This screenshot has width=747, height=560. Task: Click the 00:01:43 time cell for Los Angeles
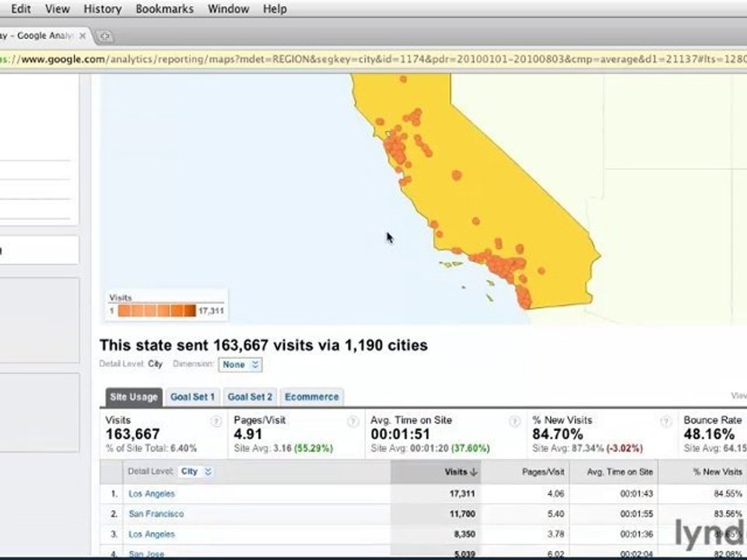637,494
